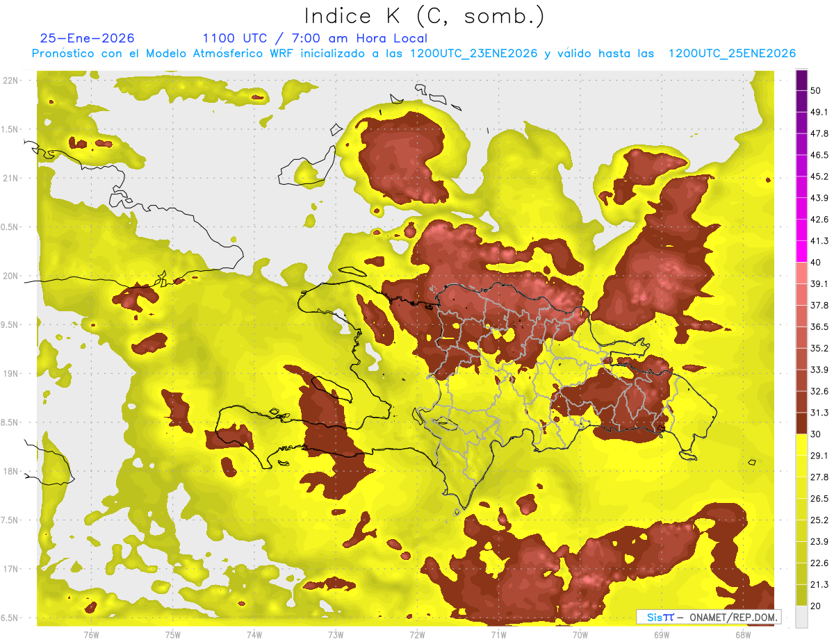This screenshot has width=834, height=644.
Task: Click the "ONAMET/REP.DOM." credit label
Action: [733, 617]
